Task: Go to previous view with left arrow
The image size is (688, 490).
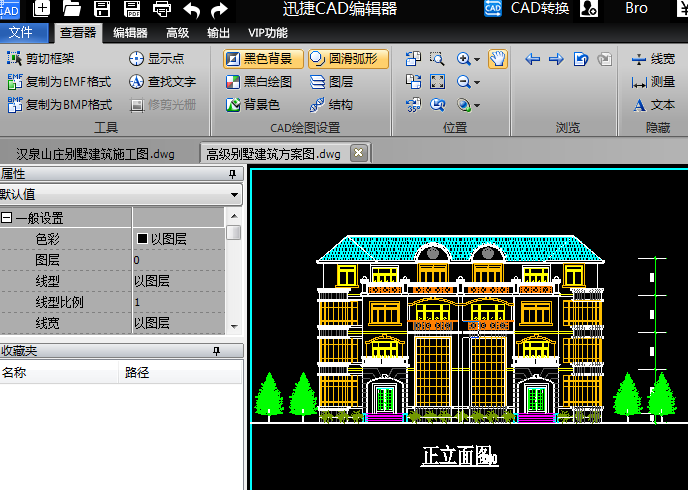Action: pos(533,59)
